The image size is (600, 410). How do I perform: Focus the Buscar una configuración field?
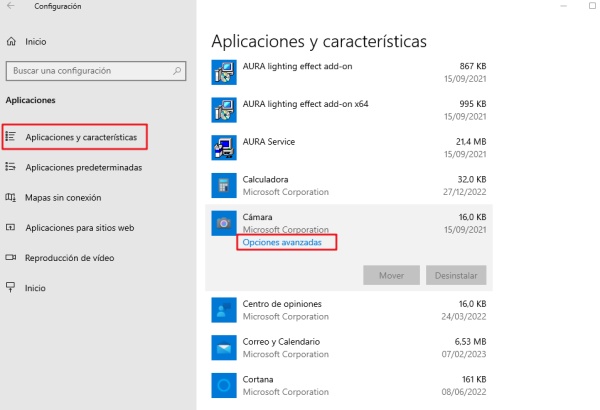click(88, 72)
